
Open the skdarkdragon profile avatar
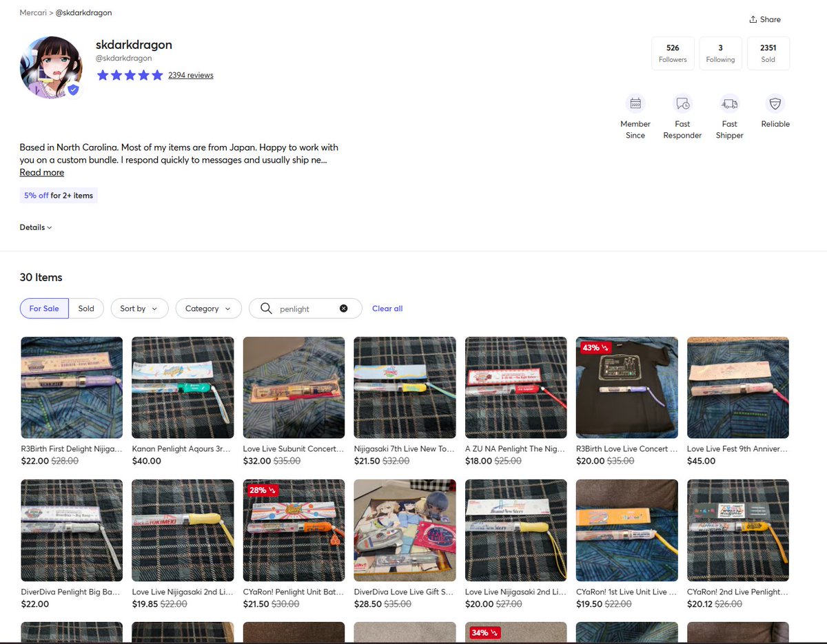coord(52,67)
